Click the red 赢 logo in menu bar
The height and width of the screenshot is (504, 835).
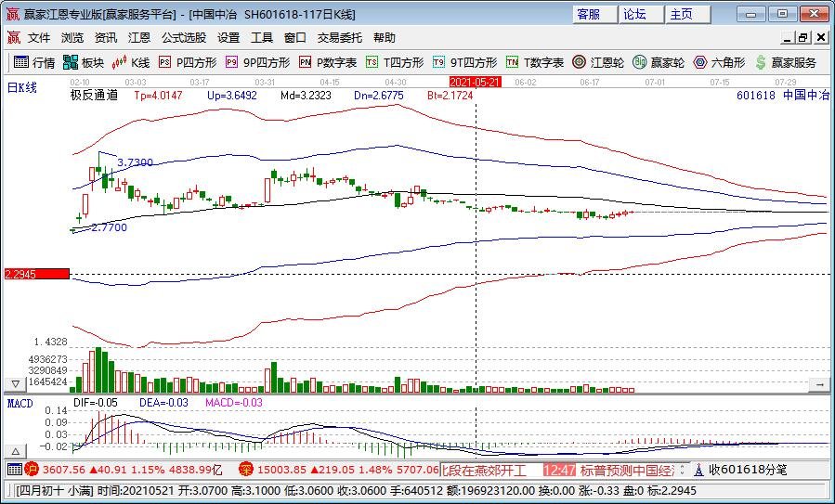13,38
